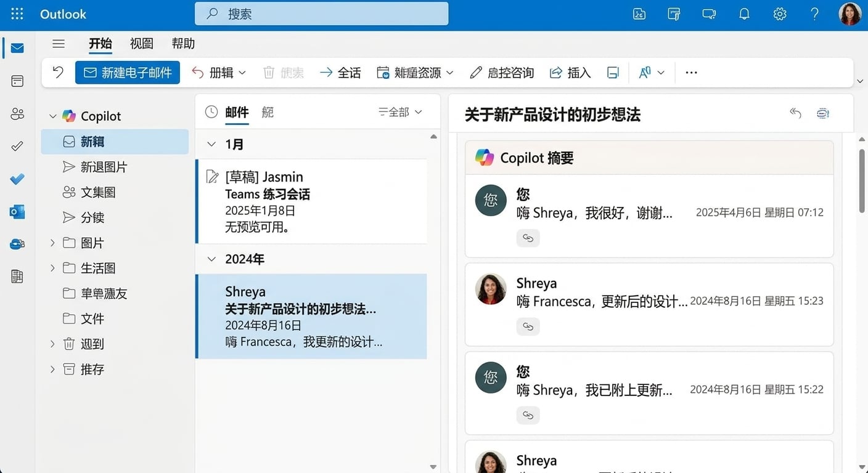Click the greyed trash delete button
868x473 pixels.
tap(283, 73)
